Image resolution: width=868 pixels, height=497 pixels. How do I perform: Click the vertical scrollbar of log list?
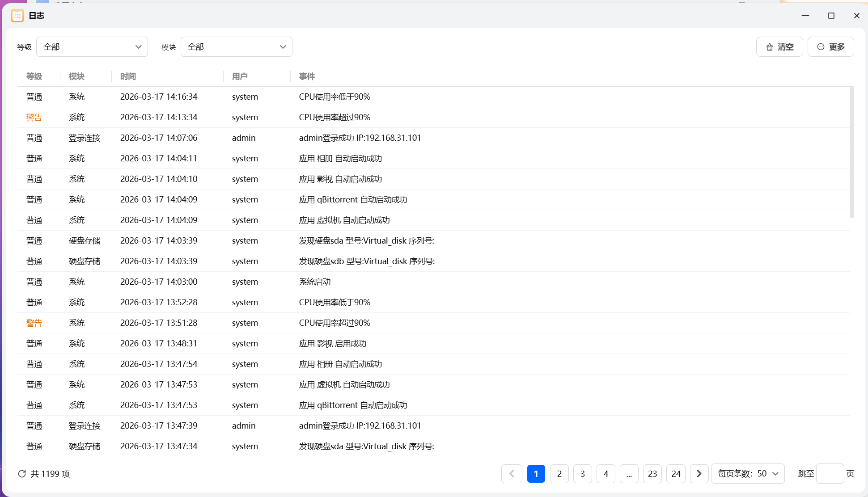[851, 152]
